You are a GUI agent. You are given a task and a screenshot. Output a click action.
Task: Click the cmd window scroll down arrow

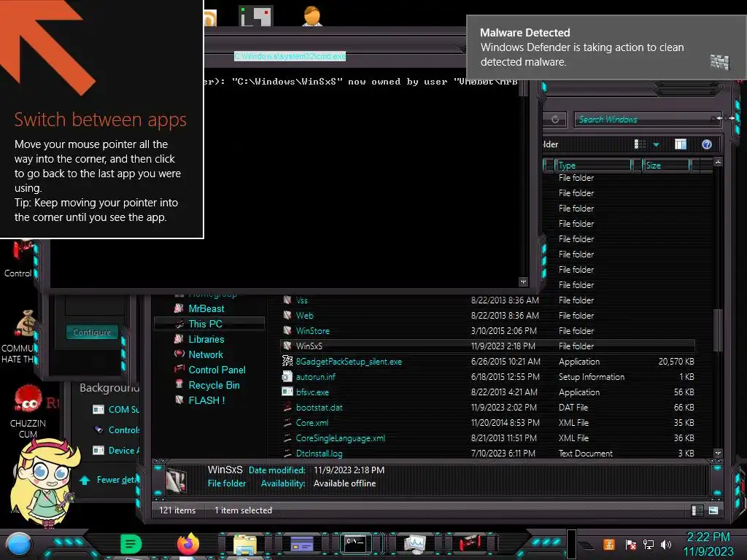coord(523,282)
